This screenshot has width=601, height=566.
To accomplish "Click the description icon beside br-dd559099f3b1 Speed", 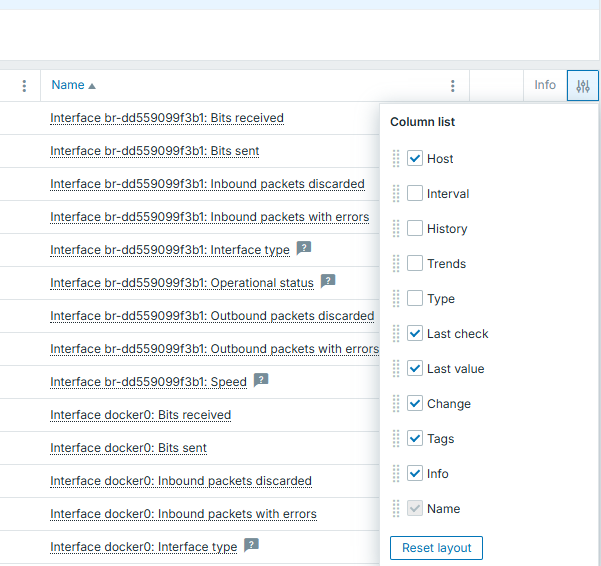I will tap(261, 380).
